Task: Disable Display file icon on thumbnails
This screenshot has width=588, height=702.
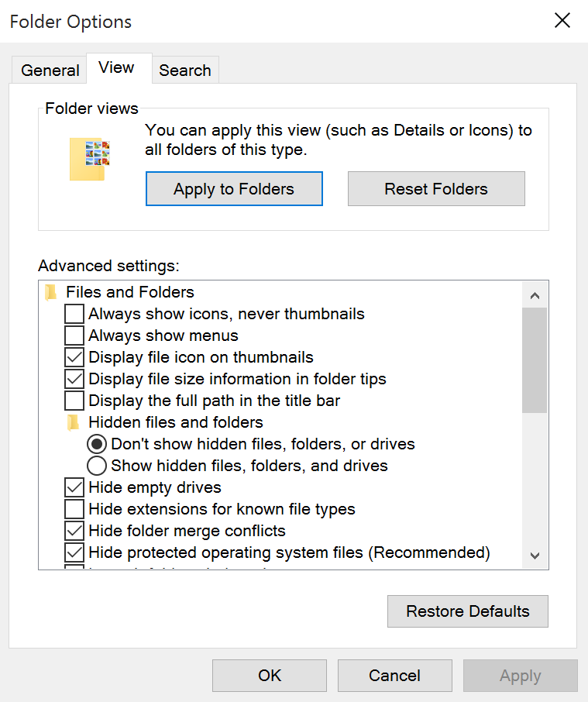Action: tap(74, 357)
